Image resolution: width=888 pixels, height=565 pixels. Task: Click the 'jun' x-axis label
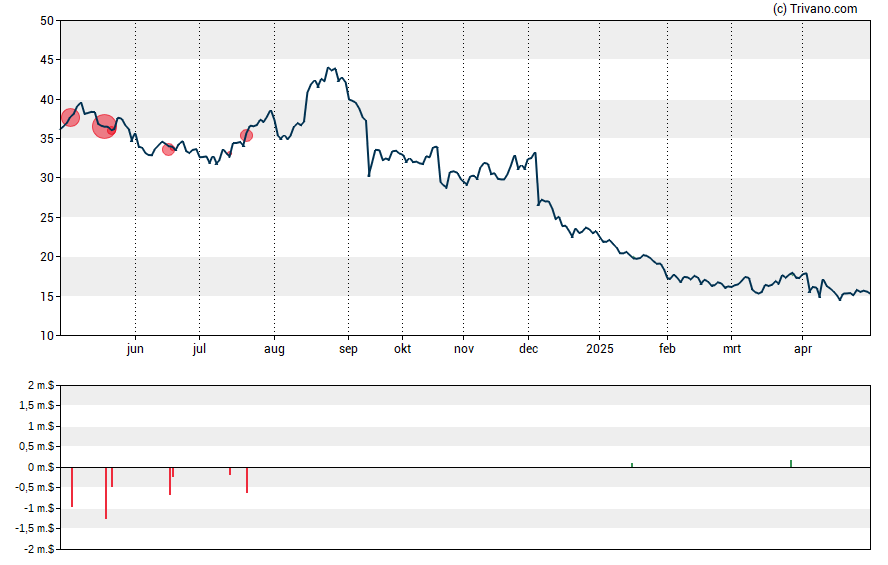(135, 349)
